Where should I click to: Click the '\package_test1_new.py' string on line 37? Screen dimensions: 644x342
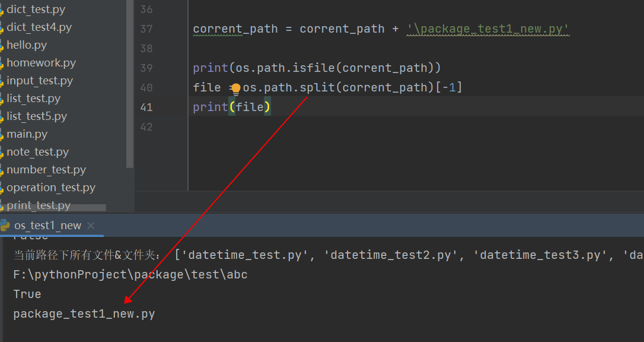pos(487,28)
